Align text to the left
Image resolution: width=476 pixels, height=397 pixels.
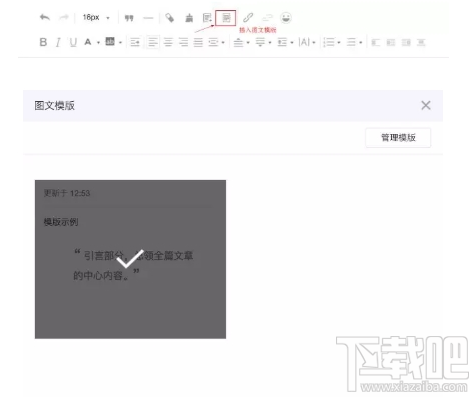click(153, 42)
